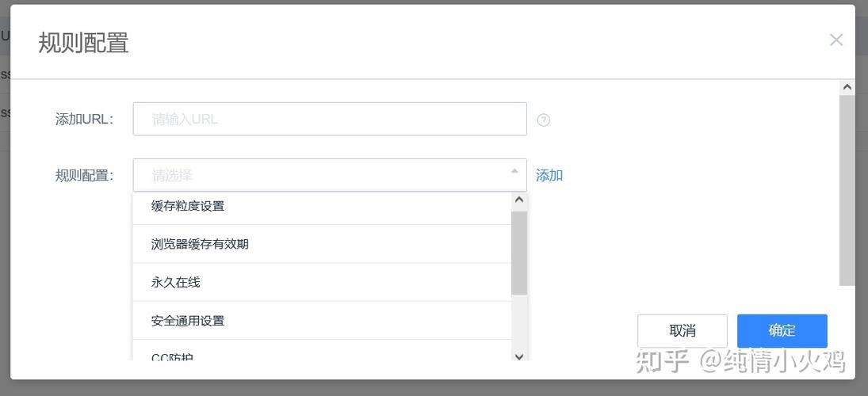The width and height of the screenshot is (868, 396).
Task: Click the dialog scrollbar up arrow
Action: coord(847,87)
